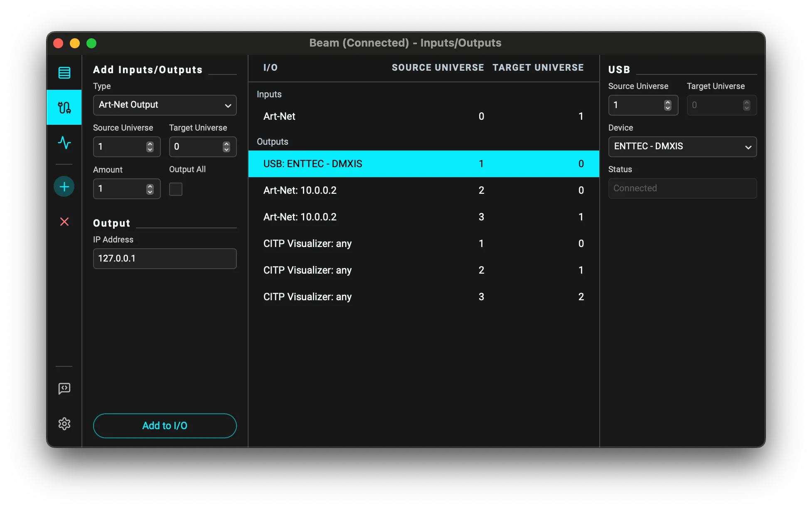Click the USB panel Source Universe stepper
812x509 pixels.
[667, 105]
